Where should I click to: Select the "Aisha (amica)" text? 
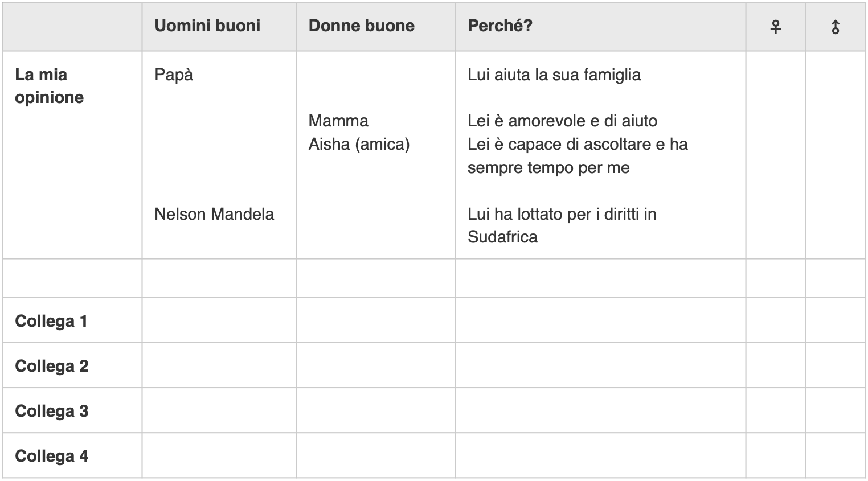[x=359, y=144]
